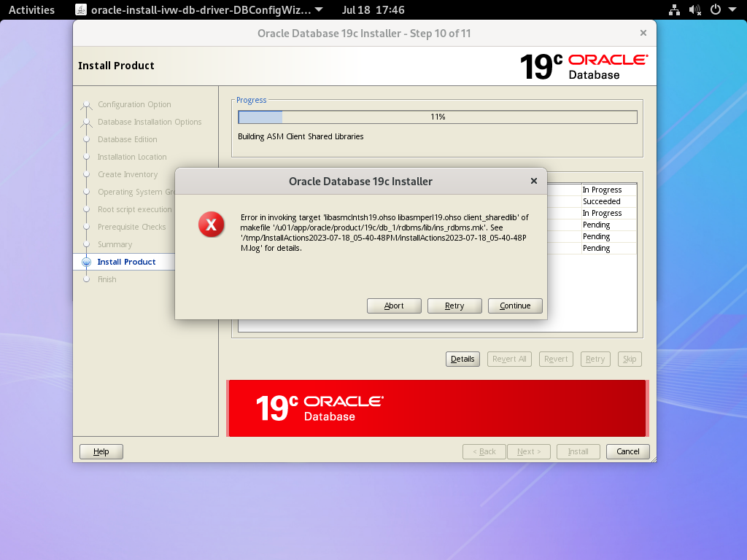
Task: Select the Database Installation Options step
Action: click(x=150, y=122)
